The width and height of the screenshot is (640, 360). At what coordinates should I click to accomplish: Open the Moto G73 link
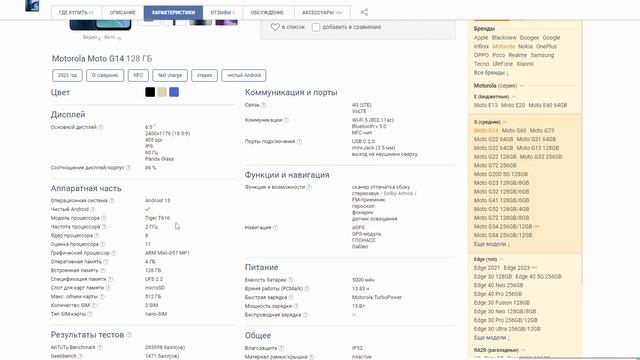point(542,131)
